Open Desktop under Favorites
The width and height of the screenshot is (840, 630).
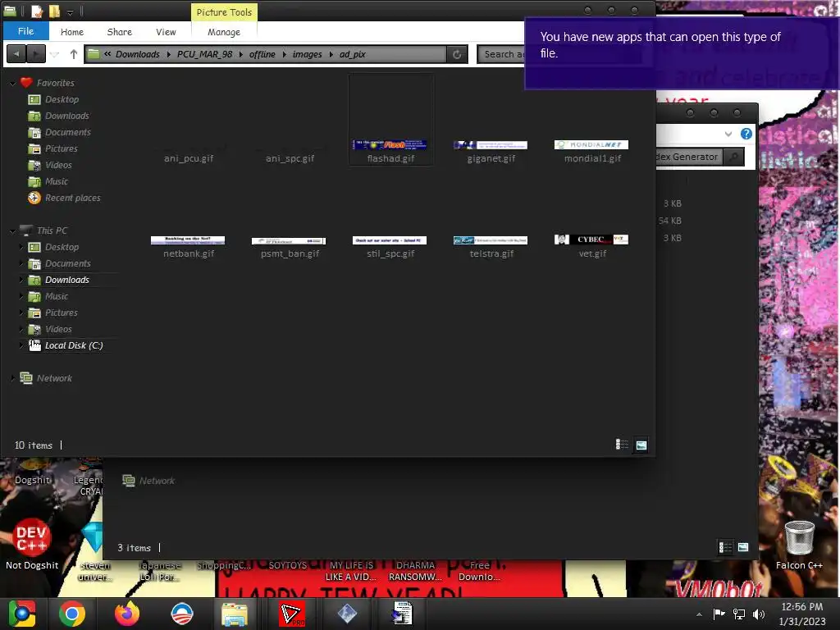[x=62, y=99]
